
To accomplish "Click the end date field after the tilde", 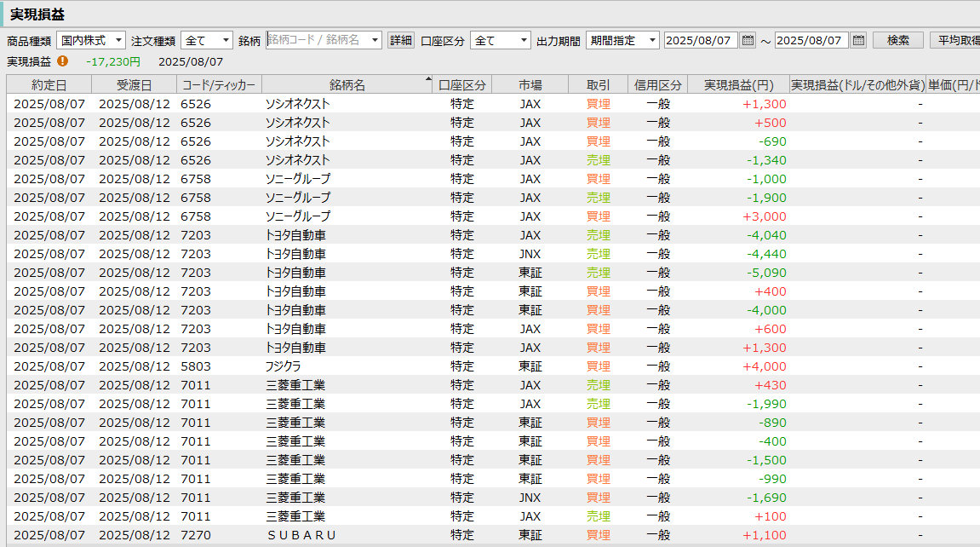I will [x=811, y=41].
